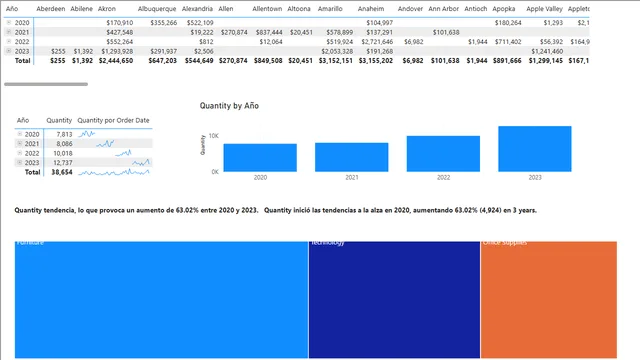Click the Apopka column header
640x360 pixels.
click(504, 9)
